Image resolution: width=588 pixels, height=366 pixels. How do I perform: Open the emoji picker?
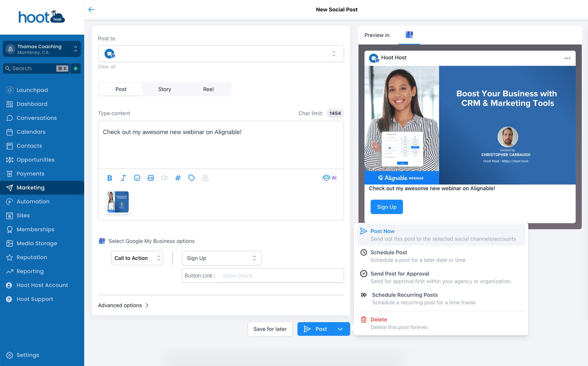(x=137, y=178)
